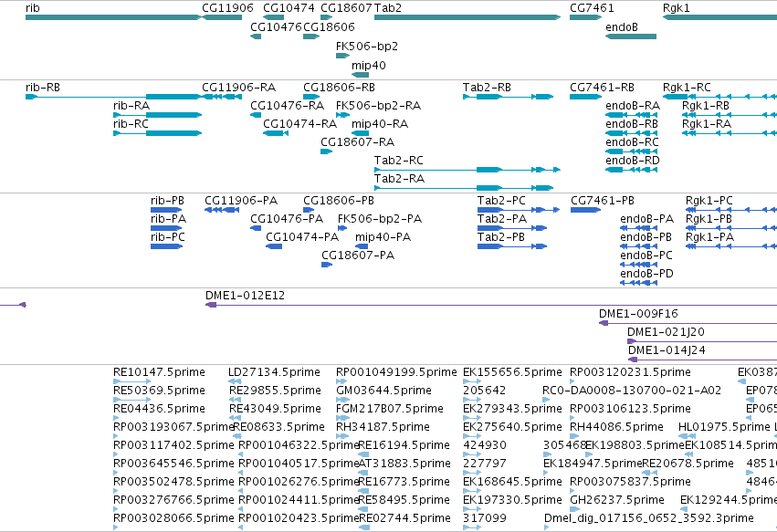Click the HL01975.5prime EST label
The image size is (777, 532).
coord(724,427)
